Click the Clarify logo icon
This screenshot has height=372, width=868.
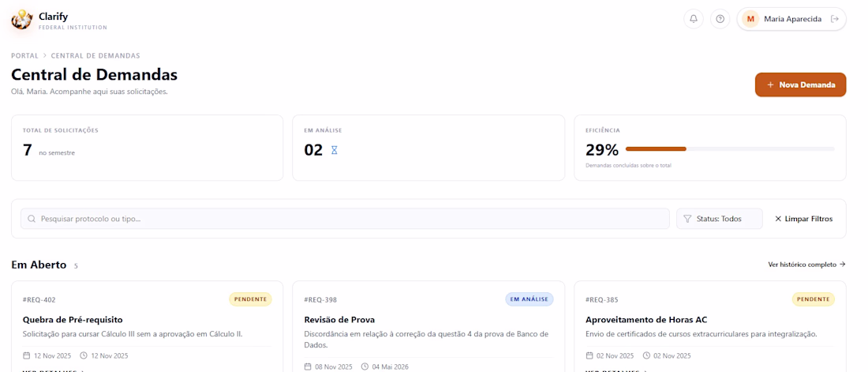pos(22,20)
